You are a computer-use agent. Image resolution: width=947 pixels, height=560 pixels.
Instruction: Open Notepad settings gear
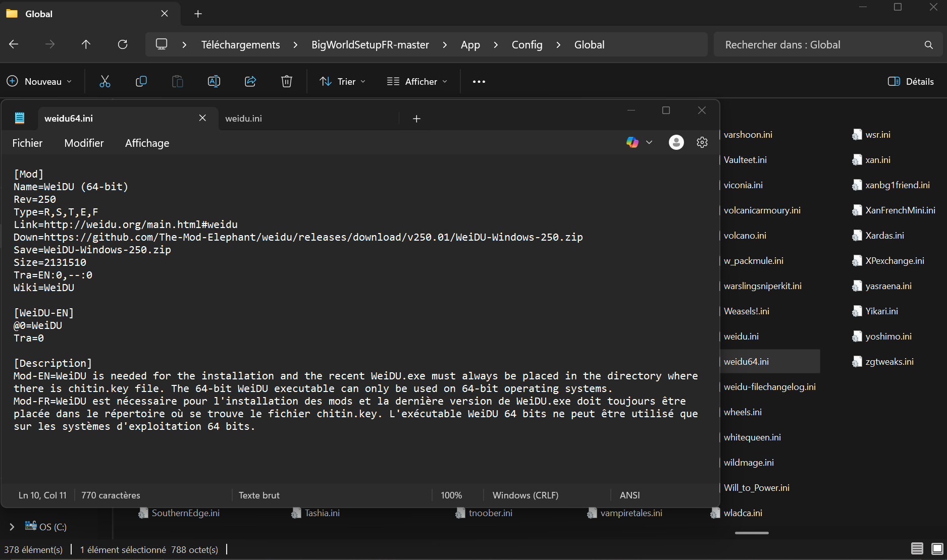point(702,142)
